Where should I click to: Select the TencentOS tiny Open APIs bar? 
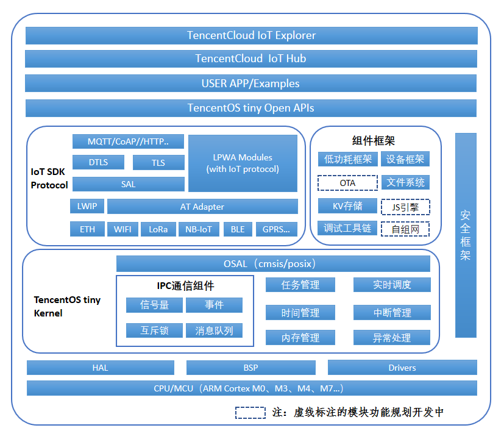click(252, 108)
